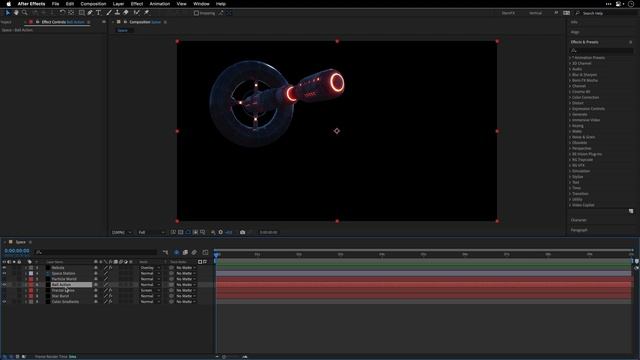Select the Clone Stamp tool
640x360 pixels.
[117, 13]
